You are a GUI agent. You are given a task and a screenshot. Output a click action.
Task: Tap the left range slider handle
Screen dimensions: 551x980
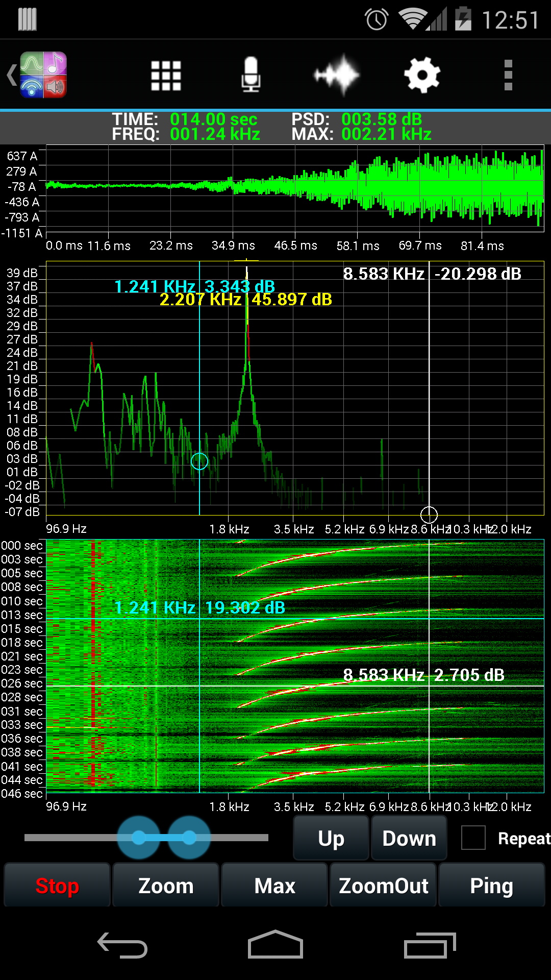[139, 838]
